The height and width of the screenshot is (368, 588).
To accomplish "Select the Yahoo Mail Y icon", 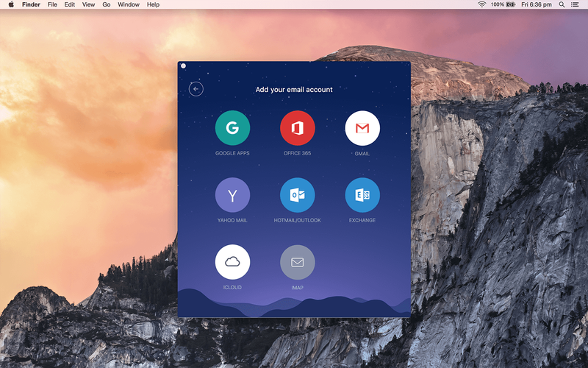I will tap(232, 195).
